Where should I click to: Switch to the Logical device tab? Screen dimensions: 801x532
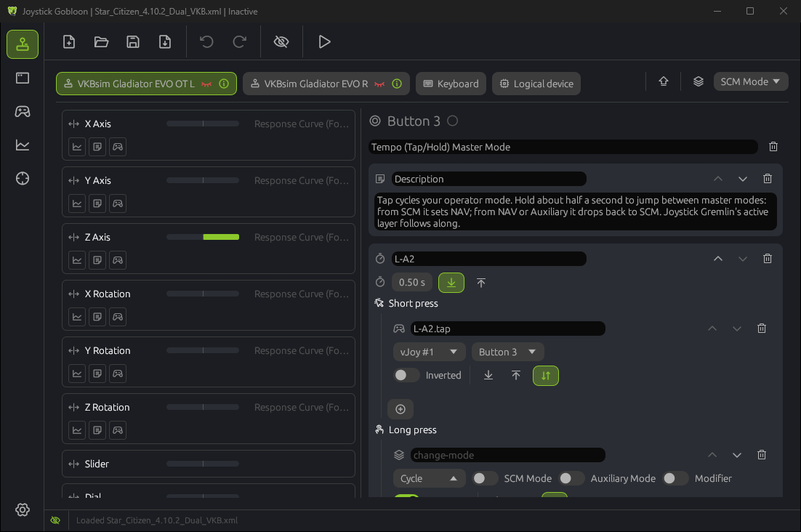536,84
